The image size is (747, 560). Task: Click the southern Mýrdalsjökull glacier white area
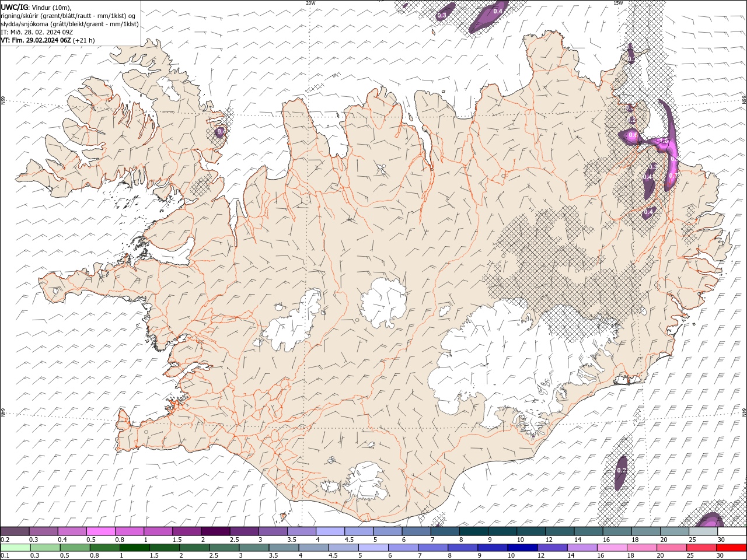click(x=365, y=481)
